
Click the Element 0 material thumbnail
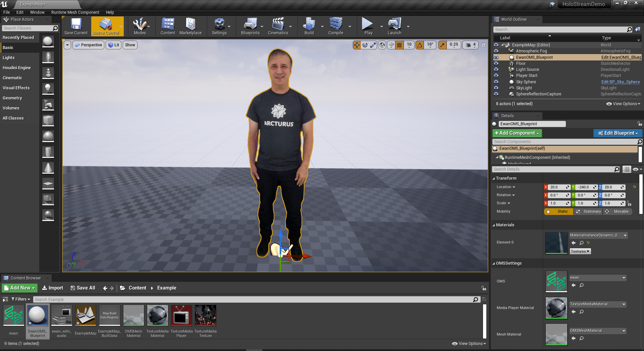pyautogui.click(x=556, y=243)
